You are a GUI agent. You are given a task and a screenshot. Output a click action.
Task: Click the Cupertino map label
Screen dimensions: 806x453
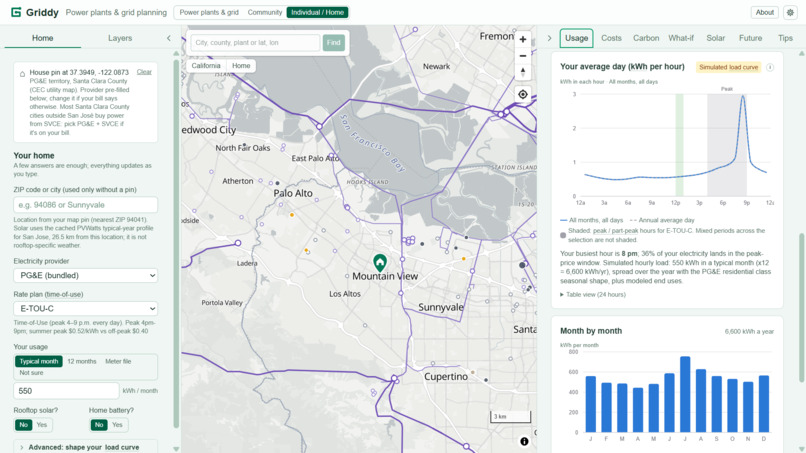click(446, 376)
